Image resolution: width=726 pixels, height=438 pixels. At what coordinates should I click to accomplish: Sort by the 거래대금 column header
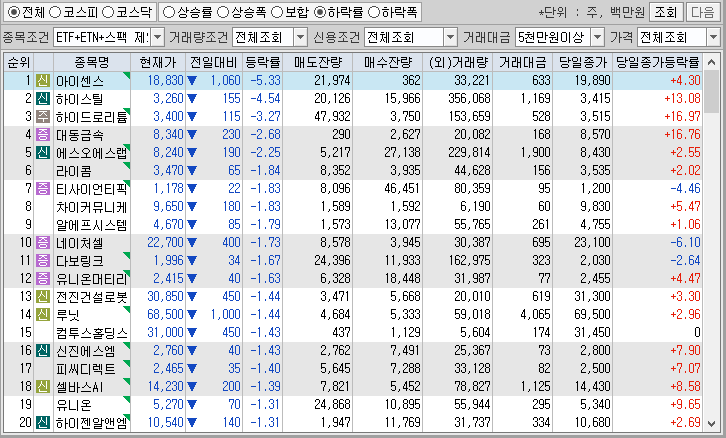(x=523, y=62)
